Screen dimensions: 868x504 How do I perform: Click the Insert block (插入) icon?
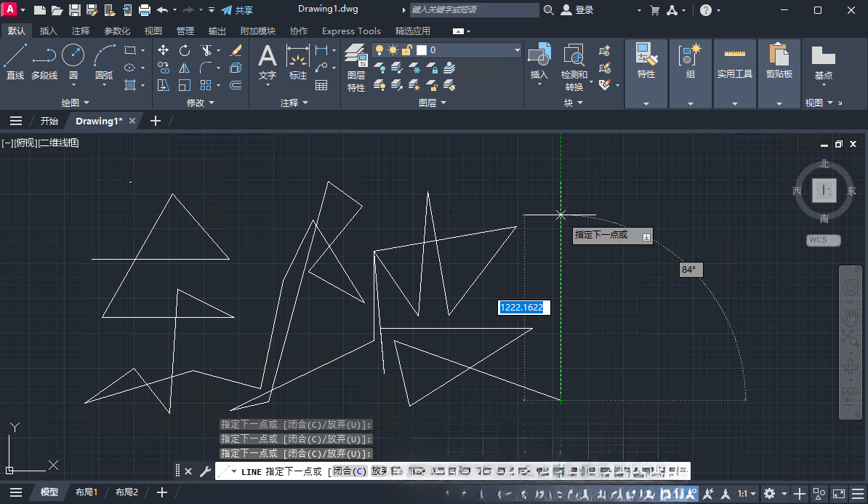pyautogui.click(x=539, y=62)
